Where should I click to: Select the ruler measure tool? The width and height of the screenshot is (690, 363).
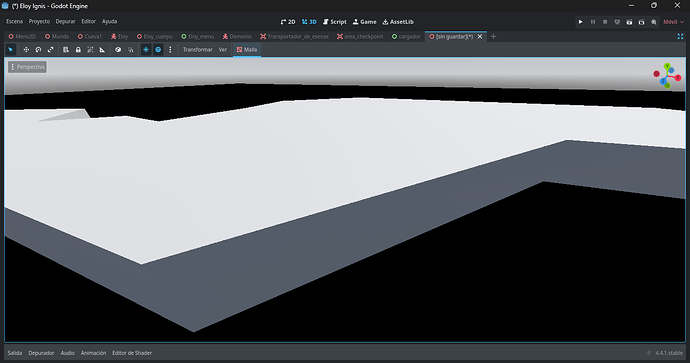click(x=103, y=50)
